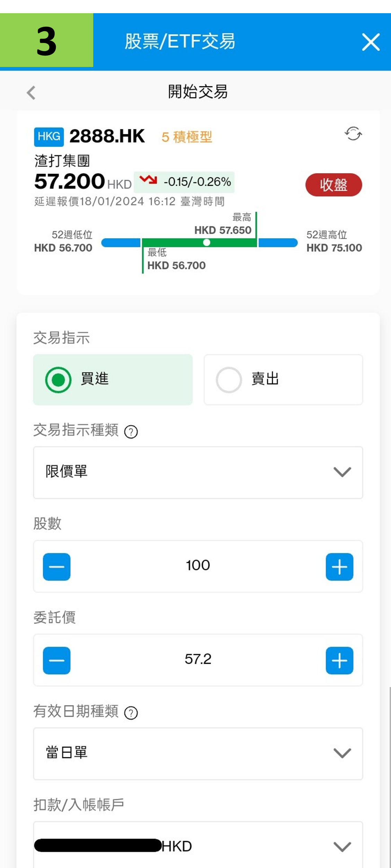Viewport: 391px width, 868px height.
Task: Increase 股數 with the plus button
Action: pyautogui.click(x=339, y=567)
